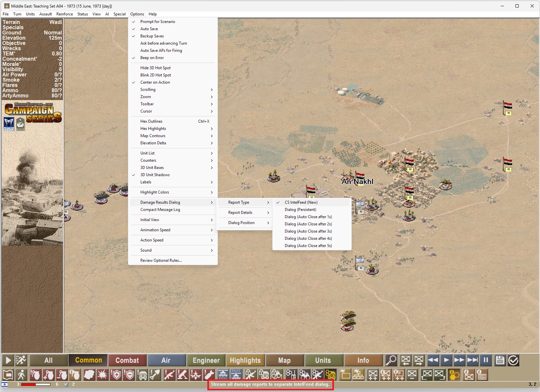This screenshot has height=392, width=540.
Task: Open the Sound submenu
Action: click(173, 250)
